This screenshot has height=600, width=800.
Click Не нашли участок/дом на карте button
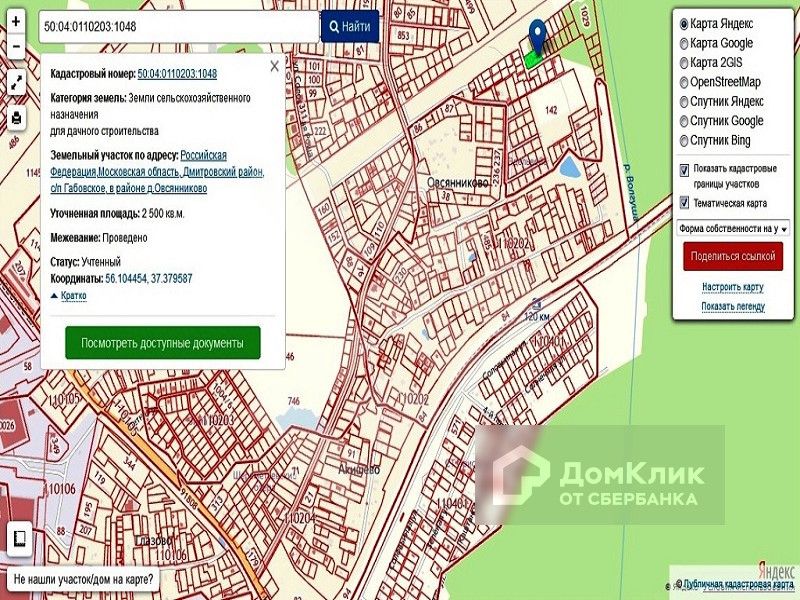tap(83, 580)
